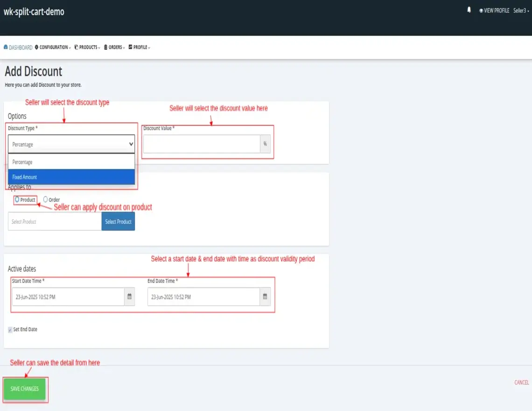Go to Dashboard
This screenshot has width=532, height=411.
pyautogui.click(x=18, y=47)
